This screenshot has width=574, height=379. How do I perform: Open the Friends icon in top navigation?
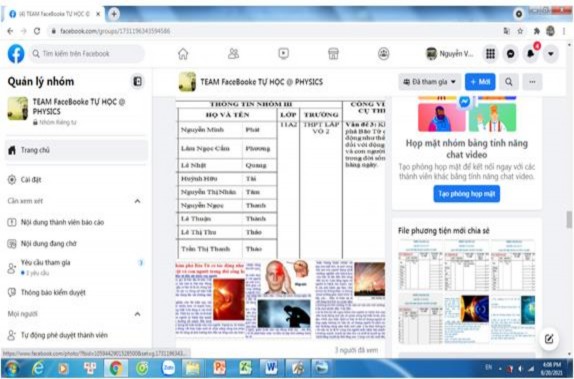click(233, 54)
